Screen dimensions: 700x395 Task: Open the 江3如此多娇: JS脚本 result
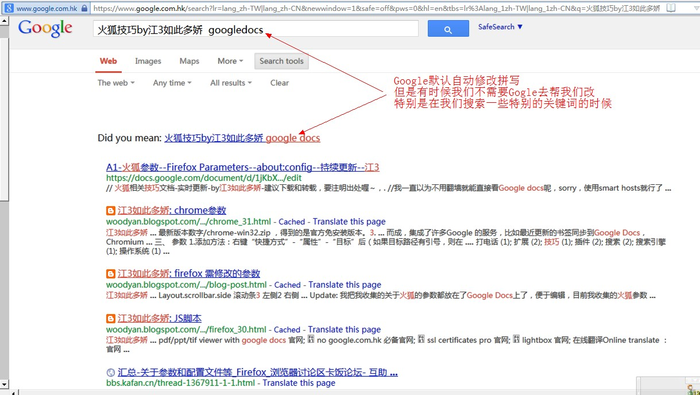tap(159, 319)
